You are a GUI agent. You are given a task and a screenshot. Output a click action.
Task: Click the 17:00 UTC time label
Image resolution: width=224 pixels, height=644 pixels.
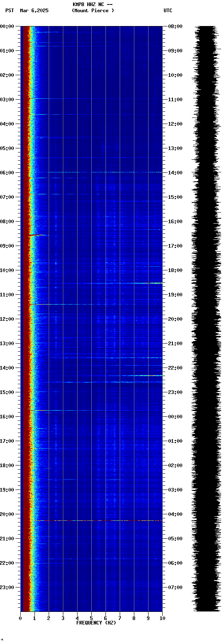pyautogui.click(x=175, y=246)
